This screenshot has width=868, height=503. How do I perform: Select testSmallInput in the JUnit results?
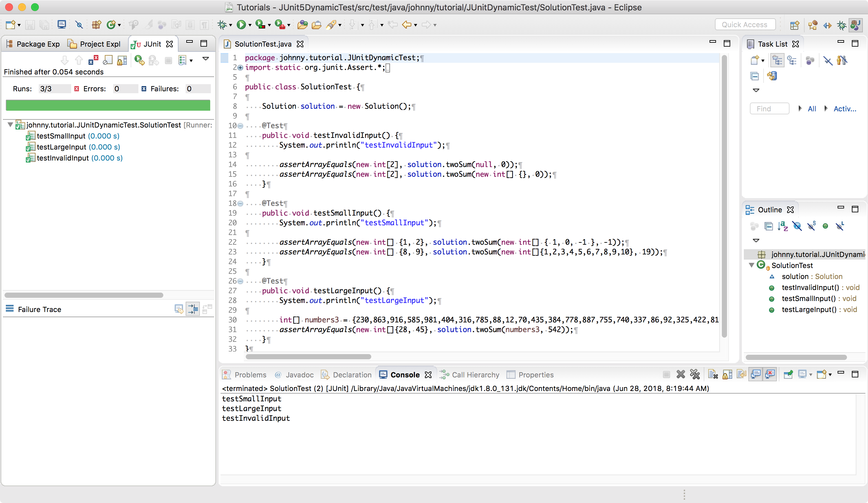point(72,136)
